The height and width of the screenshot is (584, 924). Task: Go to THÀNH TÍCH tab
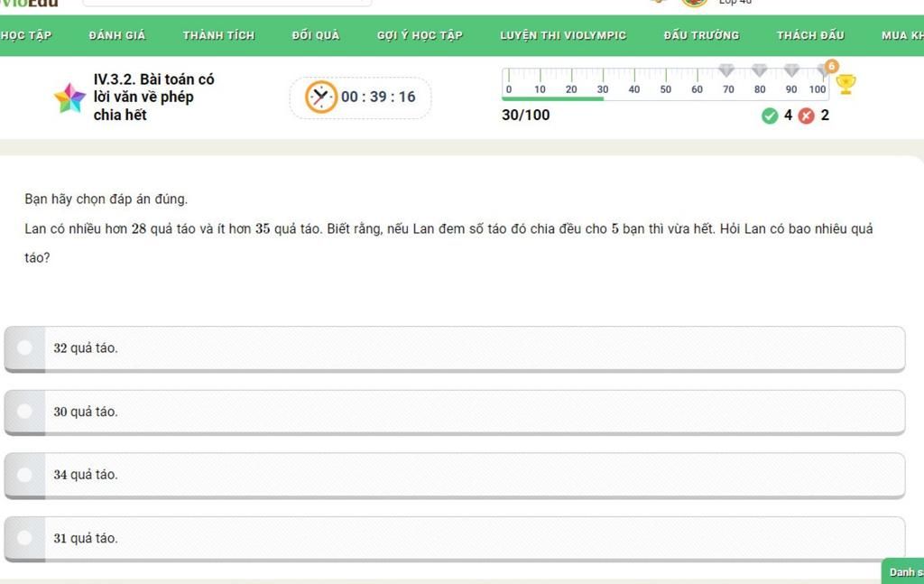tap(218, 35)
